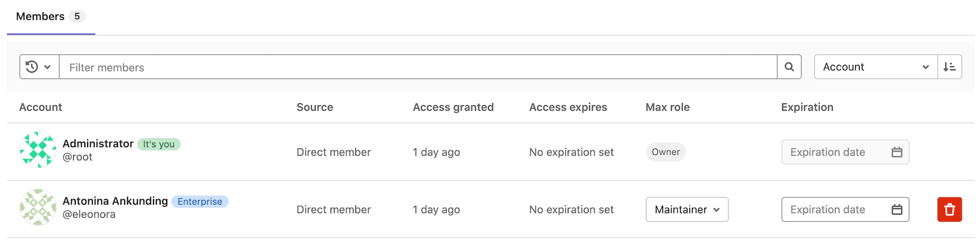Open the Account sort-by dropdown
The height and width of the screenshot is (242, 980).
click(x=875, y=67)
